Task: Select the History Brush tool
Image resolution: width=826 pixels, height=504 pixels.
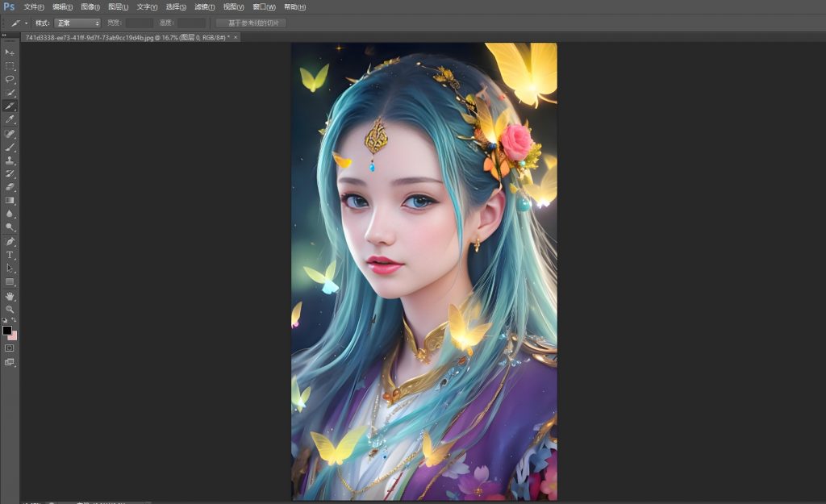Action: click(10, 173)
